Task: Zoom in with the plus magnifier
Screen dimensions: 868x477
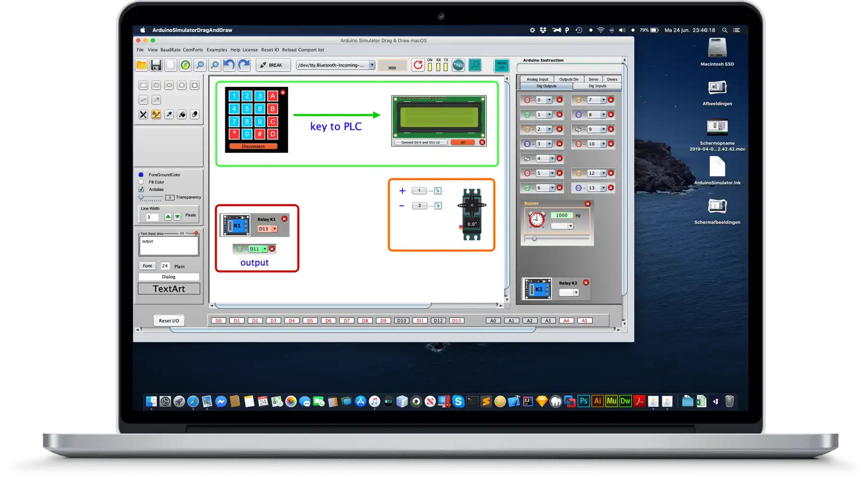Action: tap(215, 65)
